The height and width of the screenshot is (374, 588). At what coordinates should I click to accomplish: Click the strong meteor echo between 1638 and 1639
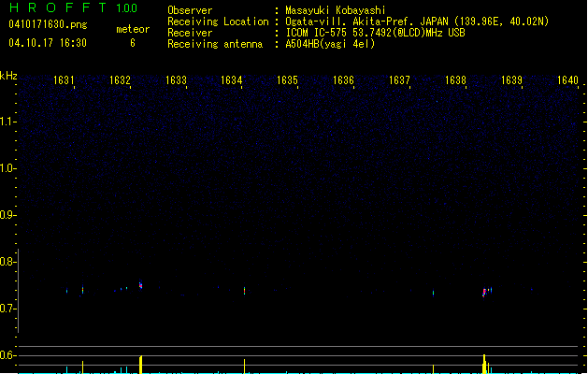pyautogui.click(x=484, y=293)
